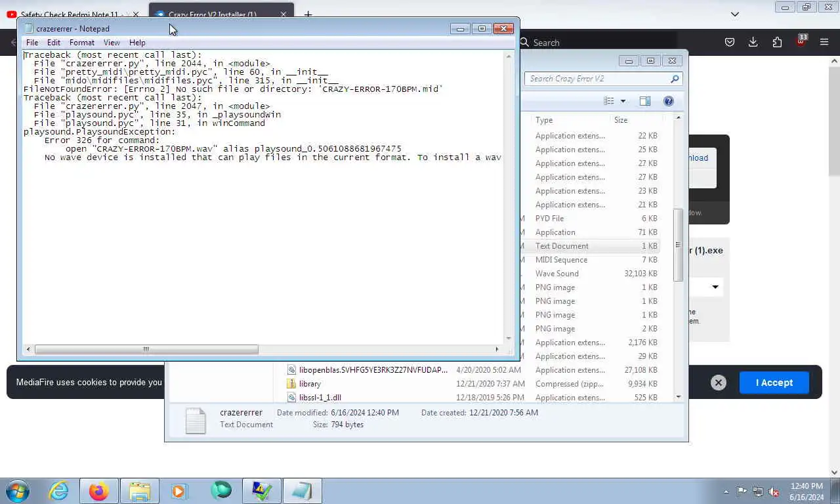Open the network tray icon
Screen dimensions: 840x504
[758, 491]
